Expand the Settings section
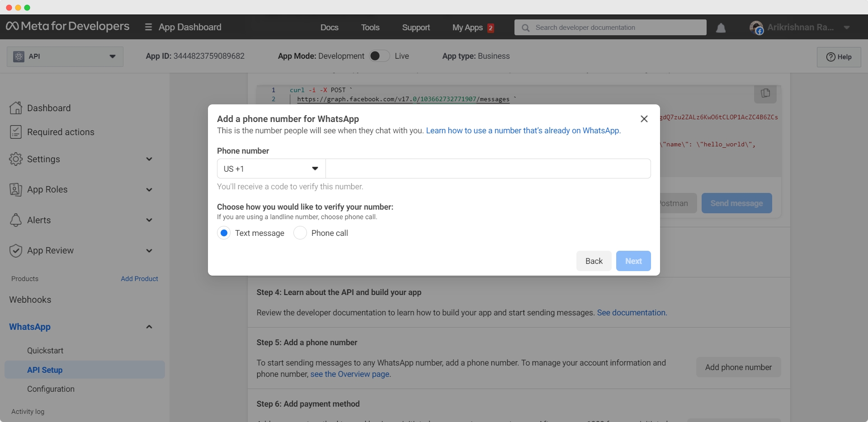Viewport: 868px width, 422px height. click(x=149, y=159)
